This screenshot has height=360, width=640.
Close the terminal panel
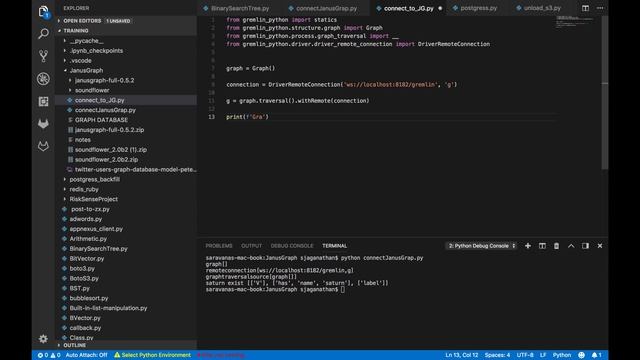click(x=600, y=246)
